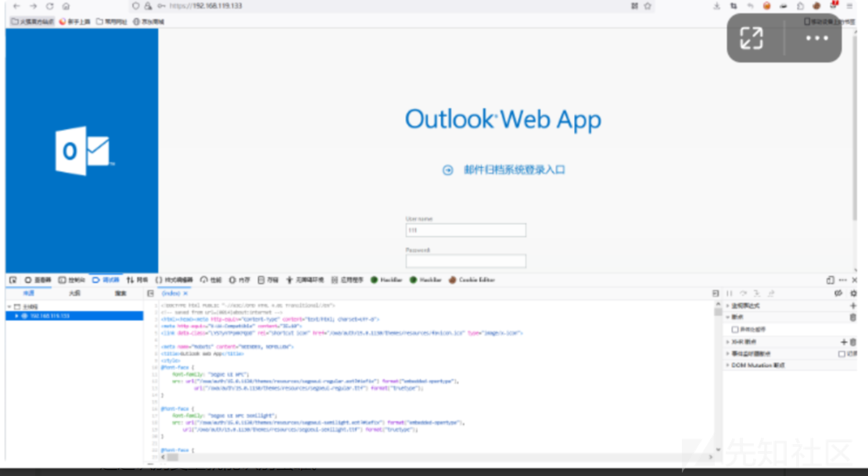Switch to the Accessibility devtools tab
Screen dimensions: 868x476
305,280
